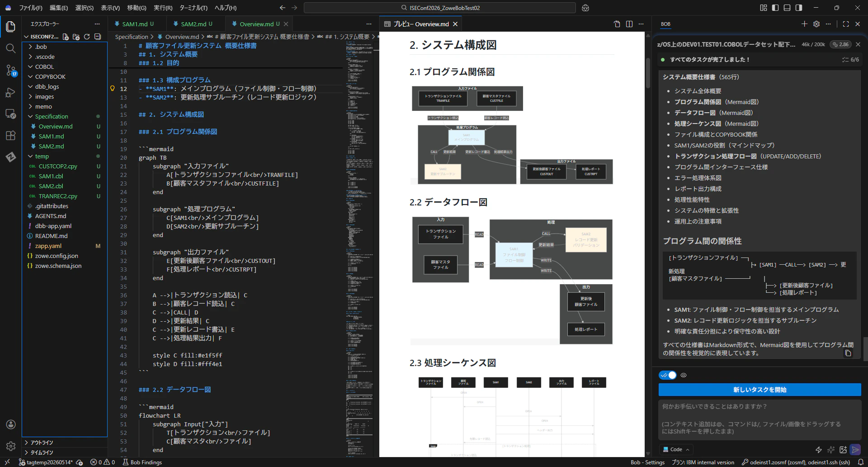Open TRANREC2.cpy in the explorer
This screenshot has width=868, height=467.
pos(65,196)
